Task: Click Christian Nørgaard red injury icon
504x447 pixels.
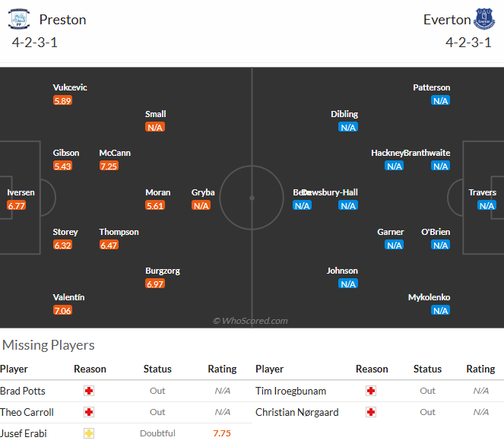Action: (x=371, y=412)
